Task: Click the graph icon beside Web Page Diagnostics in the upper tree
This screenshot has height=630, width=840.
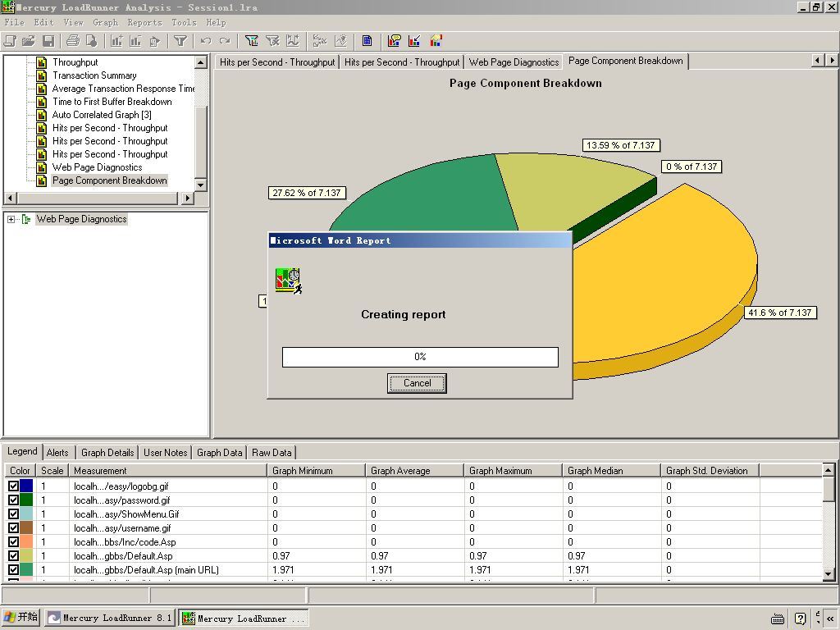Action: [41, 167]
